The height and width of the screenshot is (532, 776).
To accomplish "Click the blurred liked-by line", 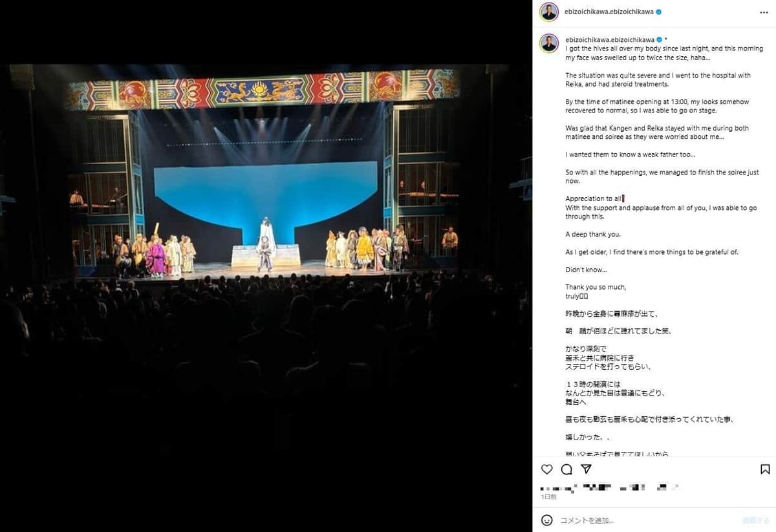I will tap(610, 487).
